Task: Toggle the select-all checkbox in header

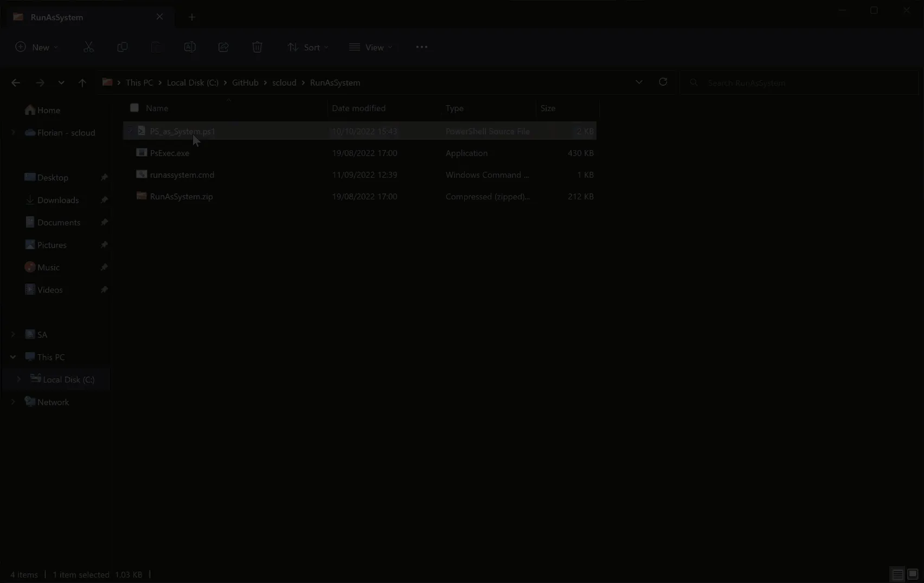Action: pos(134,108)
